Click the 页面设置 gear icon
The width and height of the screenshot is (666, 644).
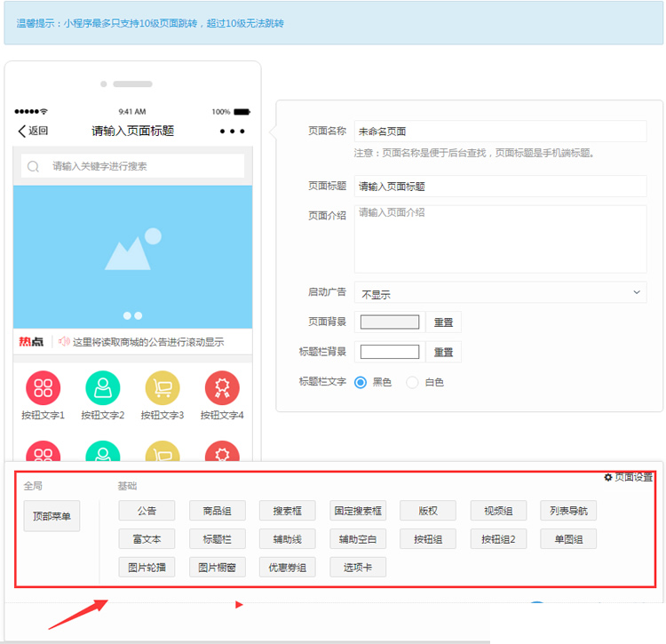pos(608,478)
